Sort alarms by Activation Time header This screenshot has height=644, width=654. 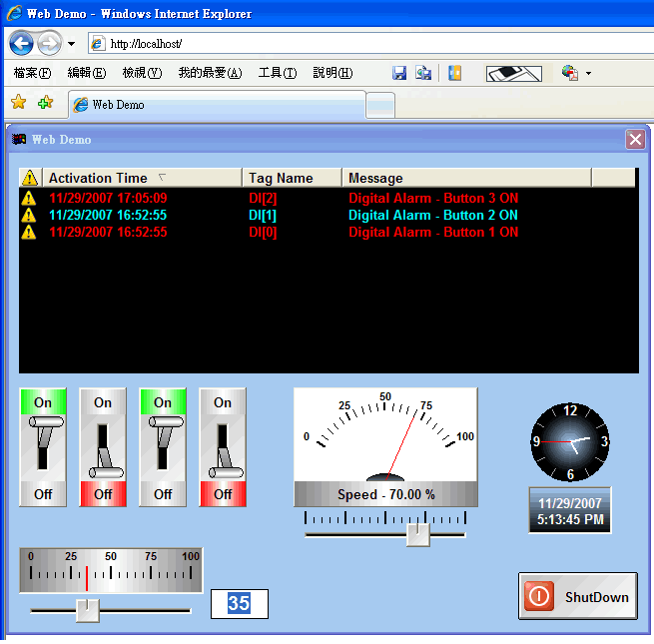98,178
